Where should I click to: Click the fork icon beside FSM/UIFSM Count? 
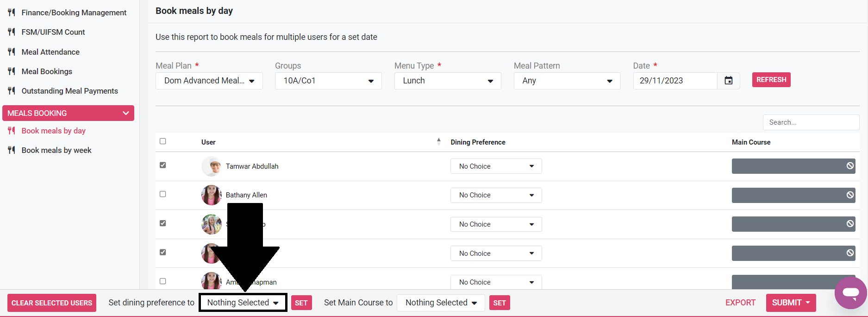pyautogui.click(x=12, y=32)
